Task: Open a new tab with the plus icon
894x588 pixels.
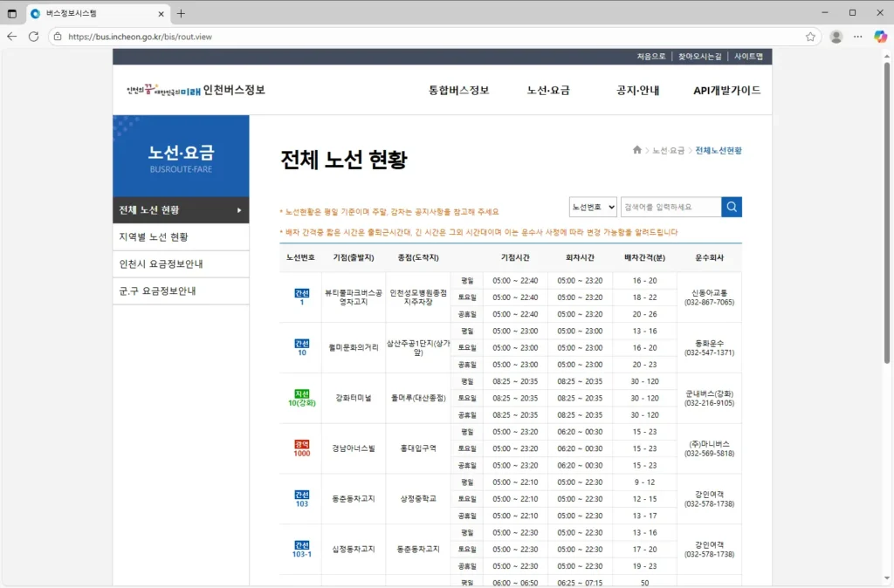Action: [179, 13]
